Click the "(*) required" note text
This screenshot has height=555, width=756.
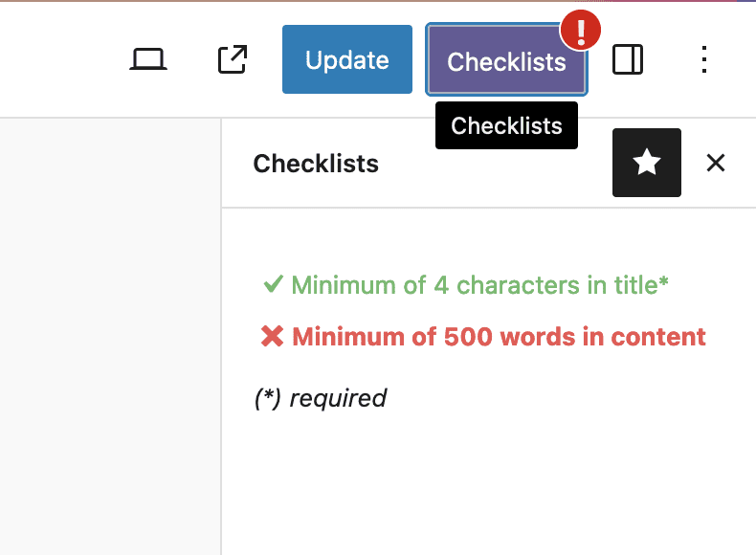pyautogui.click(x=320, y=398)
